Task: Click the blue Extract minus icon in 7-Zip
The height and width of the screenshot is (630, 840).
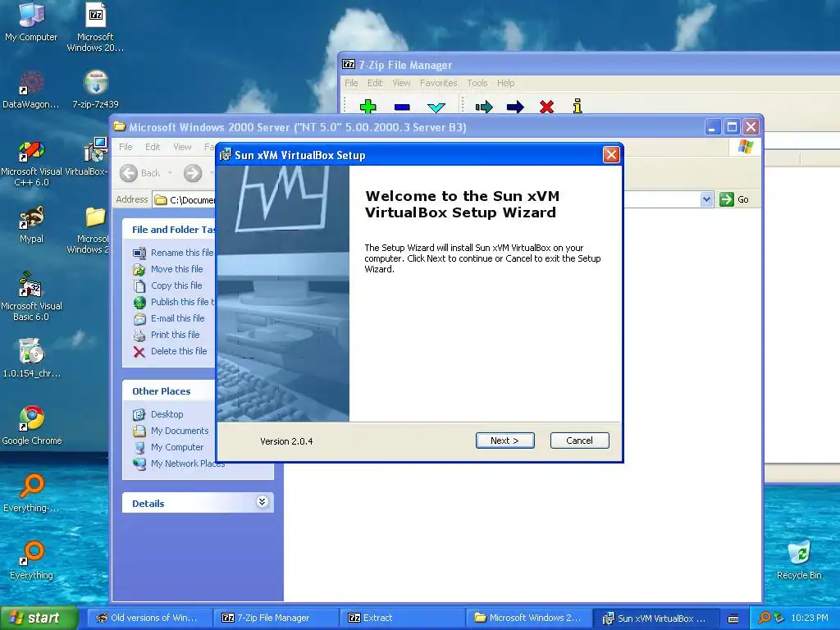Action: 402,107
